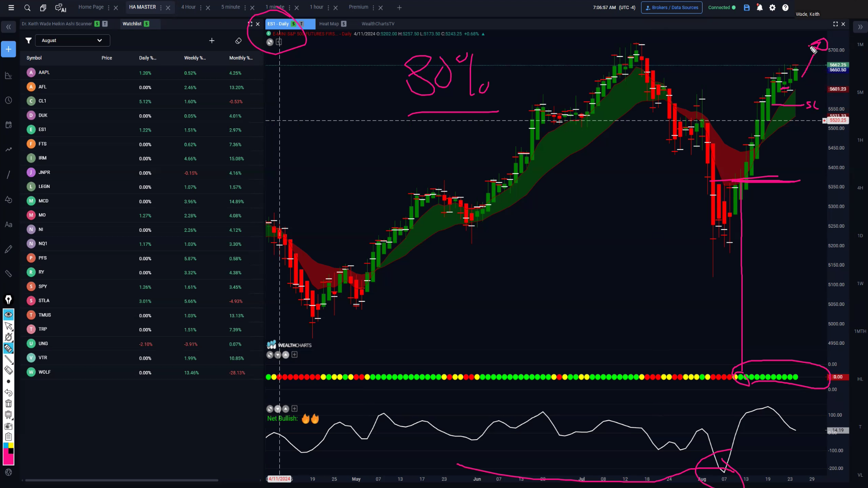Open 4 Hour tab options menu
868x488 pixels.
coord(201,8)
